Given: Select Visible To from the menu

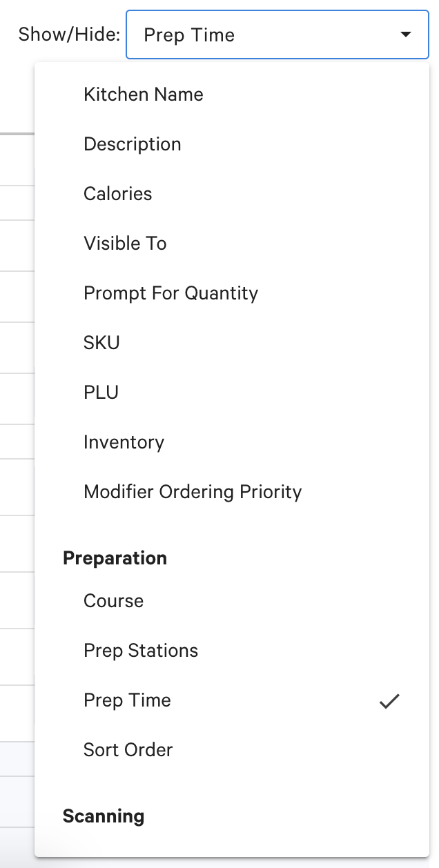Looking at the screenshot, I should [125, 244].
